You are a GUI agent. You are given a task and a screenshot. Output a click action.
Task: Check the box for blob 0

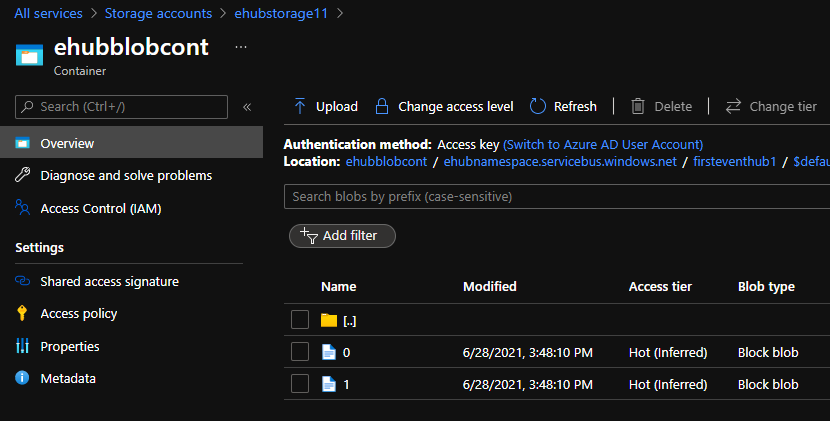(x=300, y=352)
